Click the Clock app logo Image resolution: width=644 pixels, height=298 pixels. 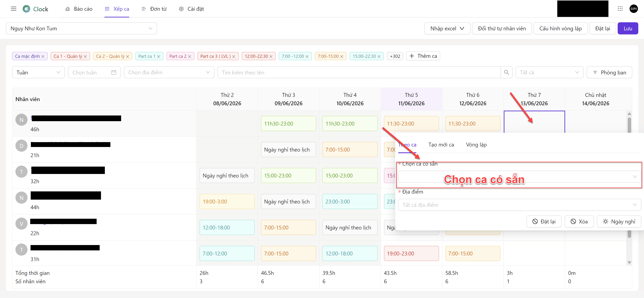pyautogui.click(x=26, y=9)
